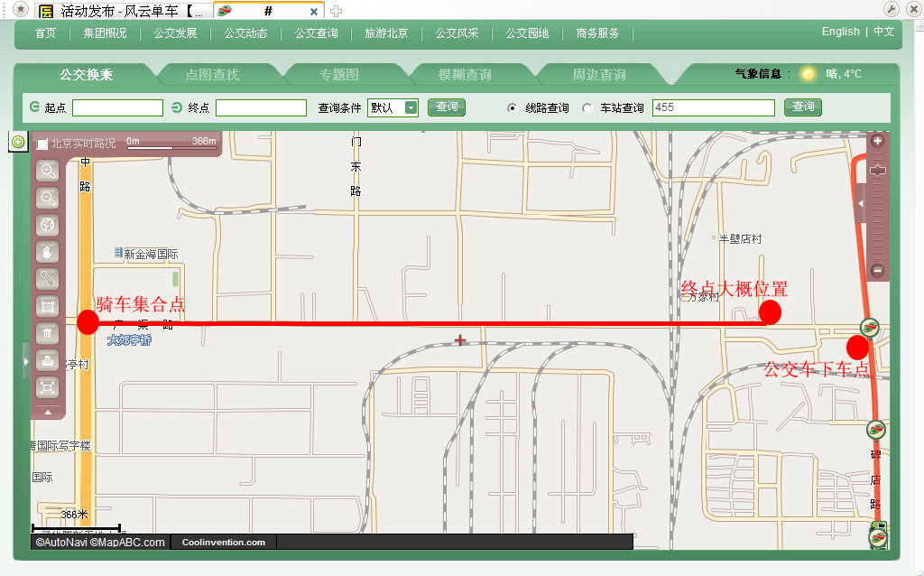
Task: Switch to the 点图查找 tab
Action: 212,75
